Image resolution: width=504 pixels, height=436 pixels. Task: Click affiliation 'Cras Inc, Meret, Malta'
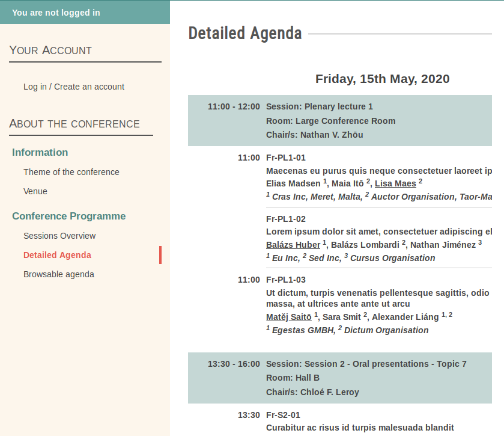click(317, 197)
